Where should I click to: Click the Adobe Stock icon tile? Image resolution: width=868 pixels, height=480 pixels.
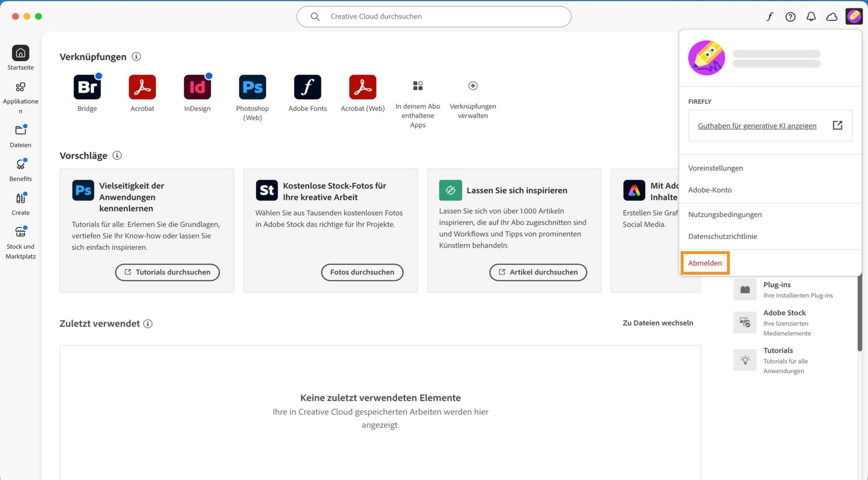point(745,322)
